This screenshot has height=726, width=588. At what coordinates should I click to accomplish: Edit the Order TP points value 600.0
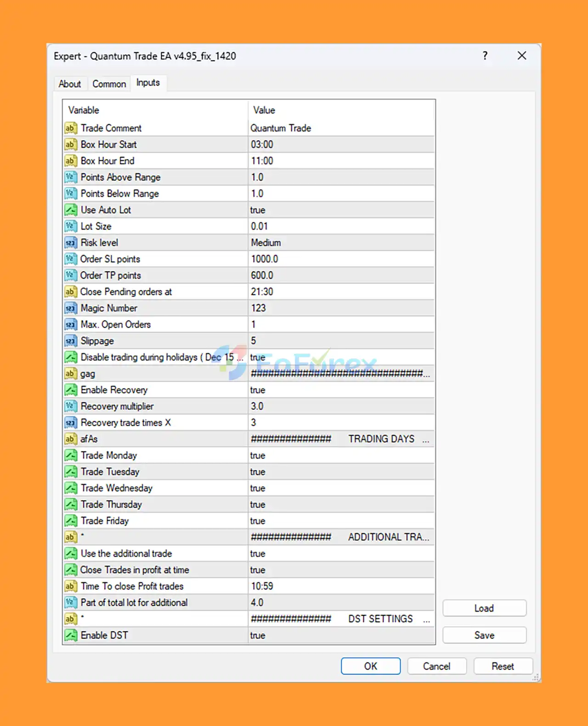[341, 276]
